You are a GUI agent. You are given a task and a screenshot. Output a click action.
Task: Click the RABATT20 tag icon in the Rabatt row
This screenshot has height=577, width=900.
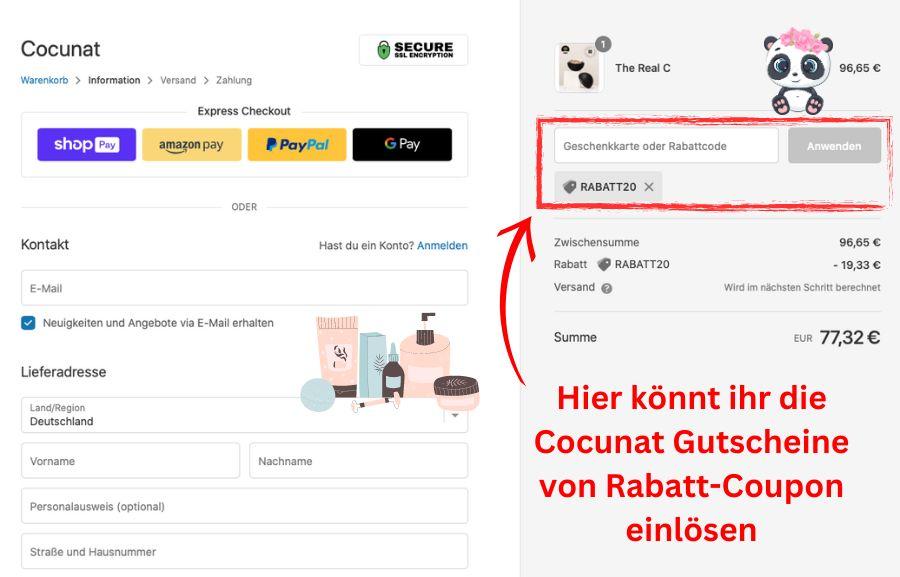(604, 264)
